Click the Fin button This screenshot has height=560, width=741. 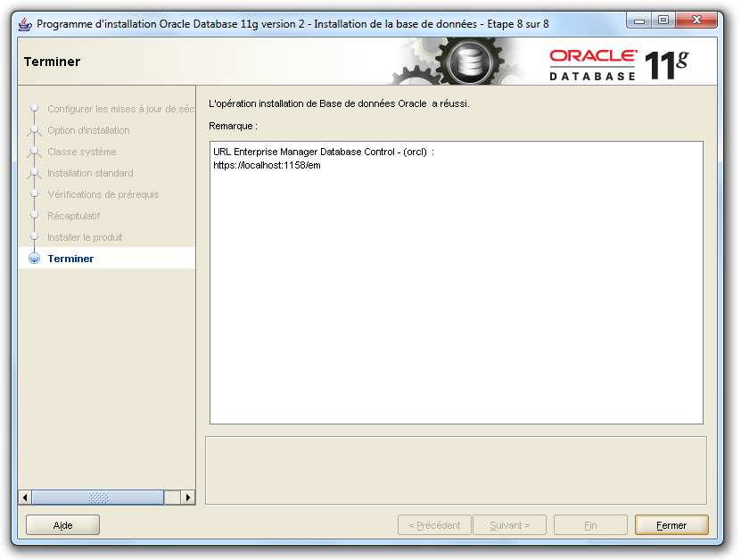click(x=590, y=525)
